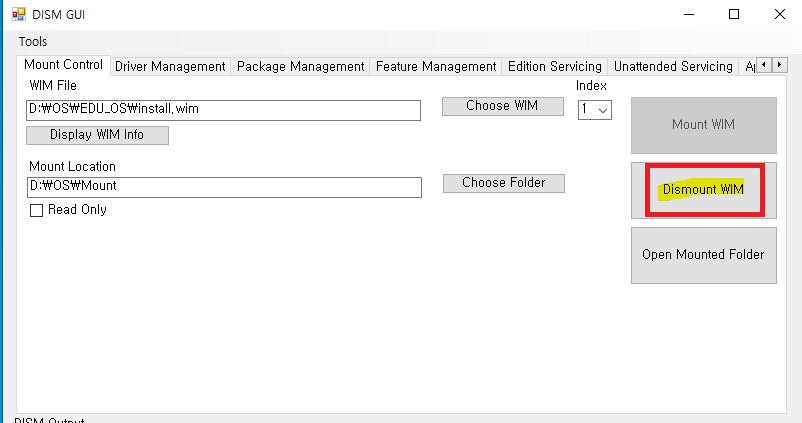
Task: Click the WIM File path field
Action: (x=224, y=110)
